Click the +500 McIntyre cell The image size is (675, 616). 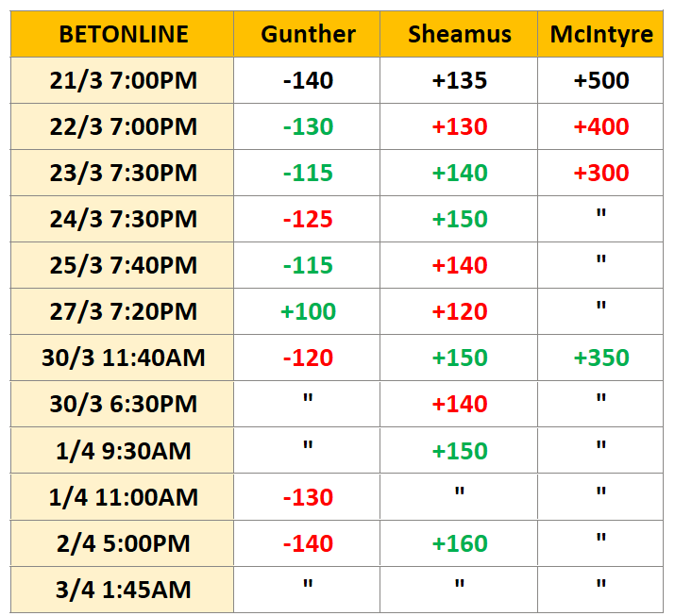pyautogui.click(x=600, y=80)
